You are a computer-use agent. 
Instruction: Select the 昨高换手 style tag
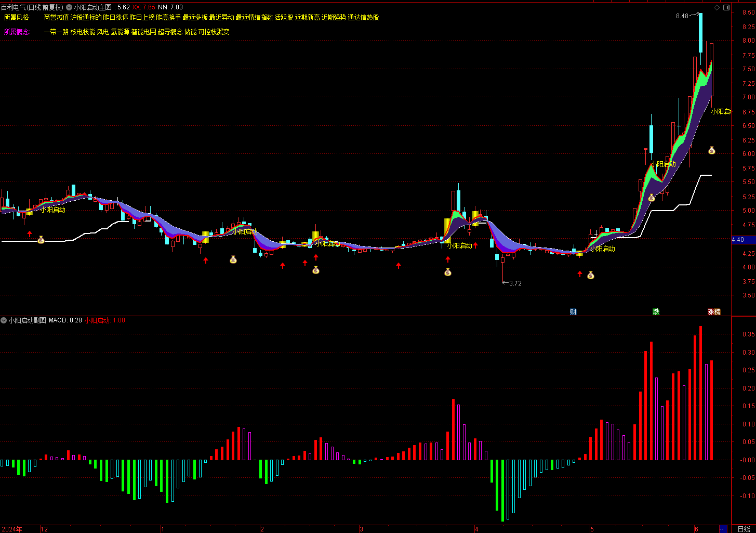(x=169, y=17)
